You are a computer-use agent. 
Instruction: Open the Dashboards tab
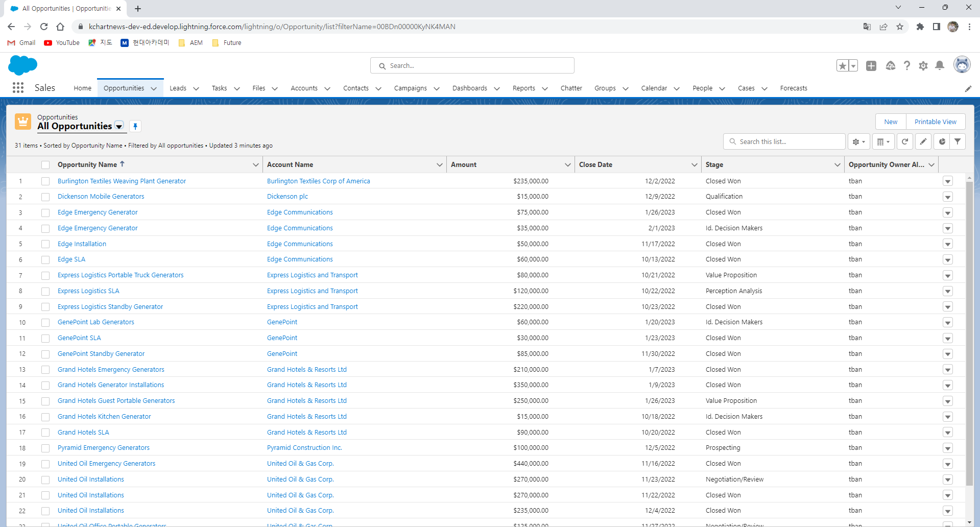469,88
